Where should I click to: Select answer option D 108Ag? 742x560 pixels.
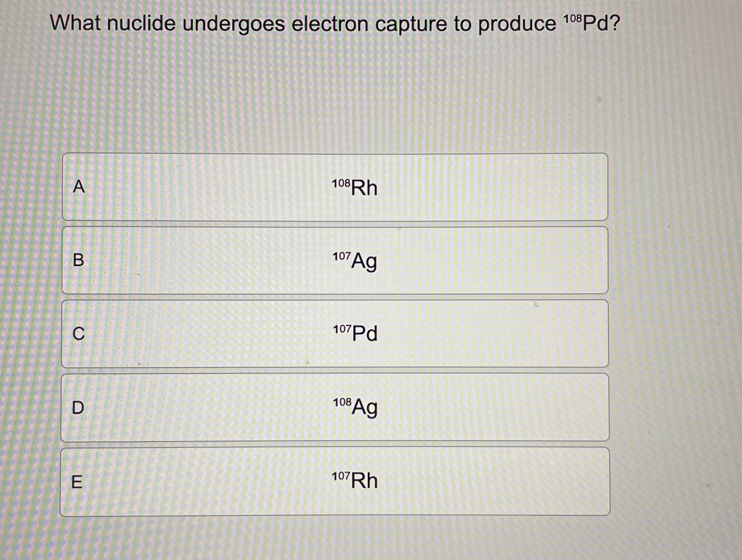coord(335,407)
